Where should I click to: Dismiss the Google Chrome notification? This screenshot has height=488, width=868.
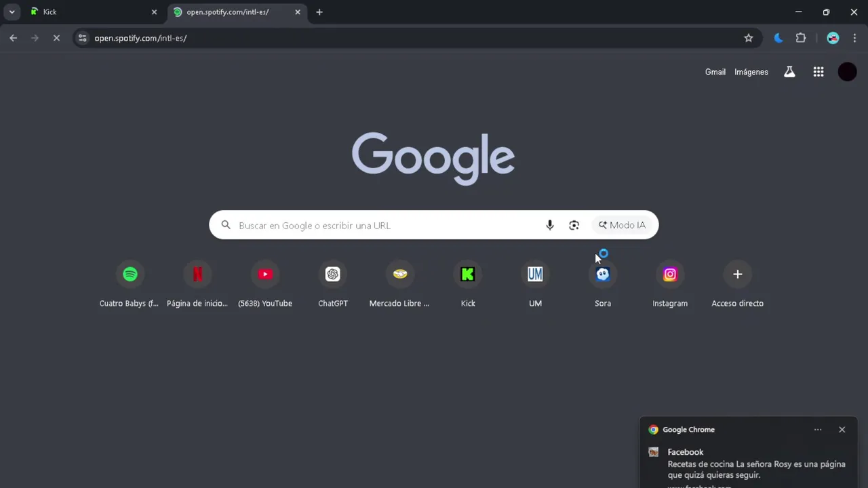pyautogui.click(x=842, y=430)
